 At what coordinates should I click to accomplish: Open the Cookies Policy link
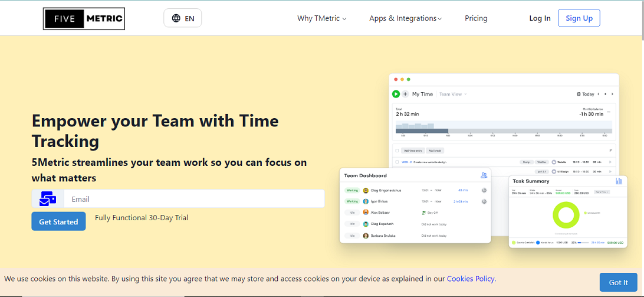(x=471, y=279)
